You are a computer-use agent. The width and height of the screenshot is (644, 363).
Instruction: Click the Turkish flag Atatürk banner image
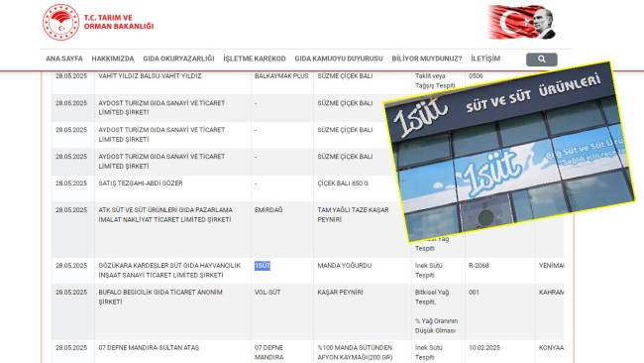521,22
